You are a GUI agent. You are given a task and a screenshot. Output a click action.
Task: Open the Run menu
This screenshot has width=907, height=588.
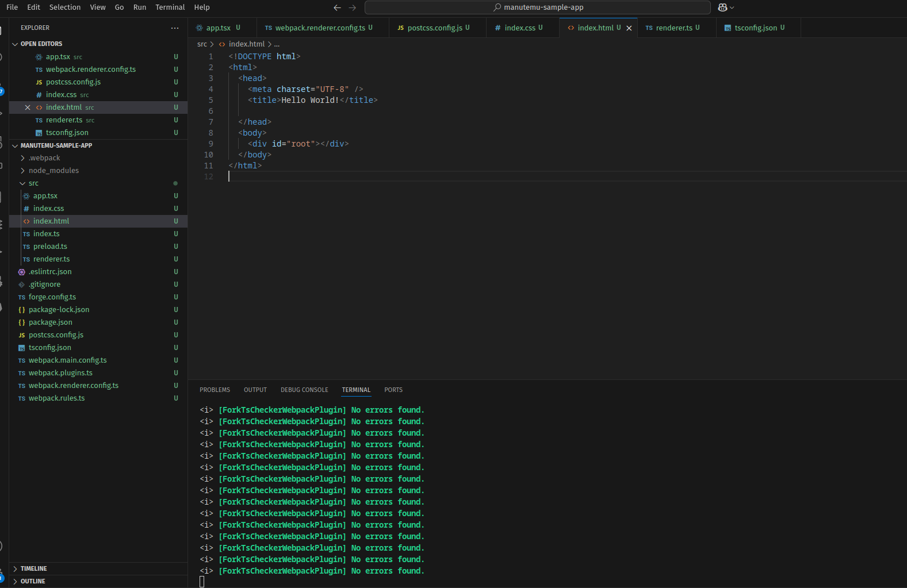(x=140, y=7)
